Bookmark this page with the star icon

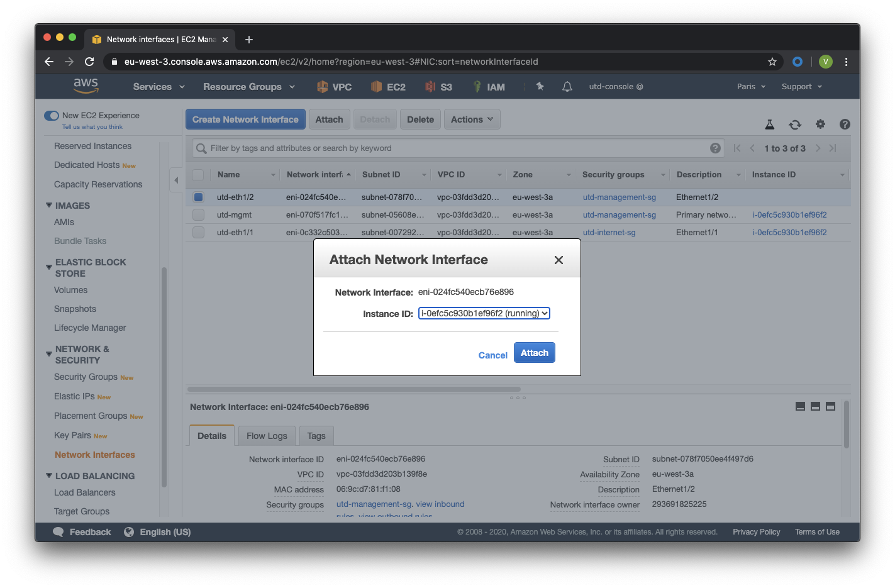(772, 62)
